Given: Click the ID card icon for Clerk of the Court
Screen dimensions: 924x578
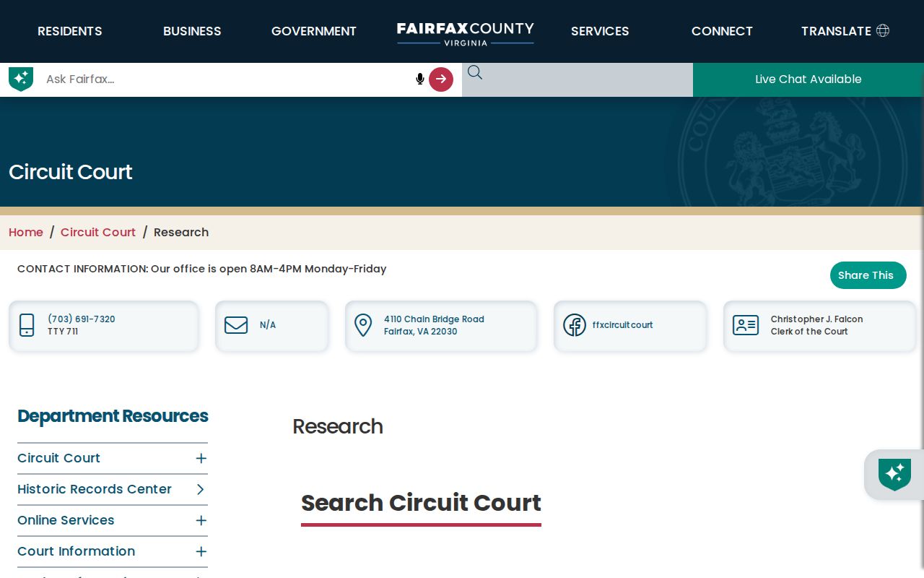Looking at the screenshot, I should point(746,325).
